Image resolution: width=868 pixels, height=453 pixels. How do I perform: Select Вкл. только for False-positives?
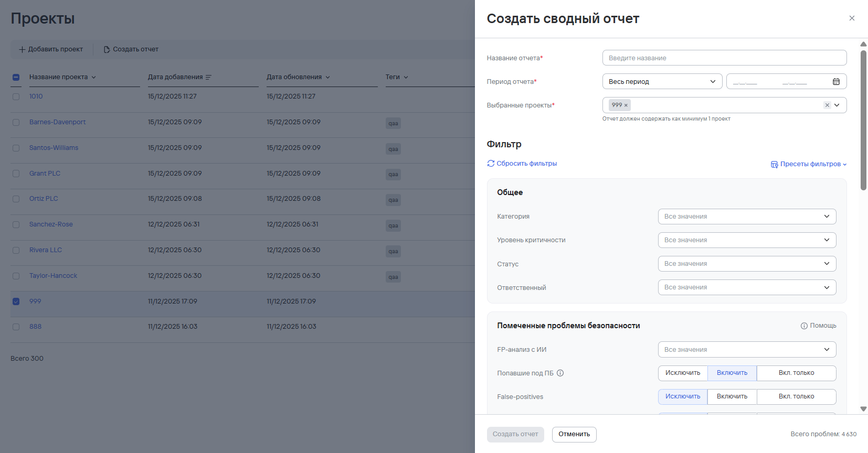tap(796, 397)
